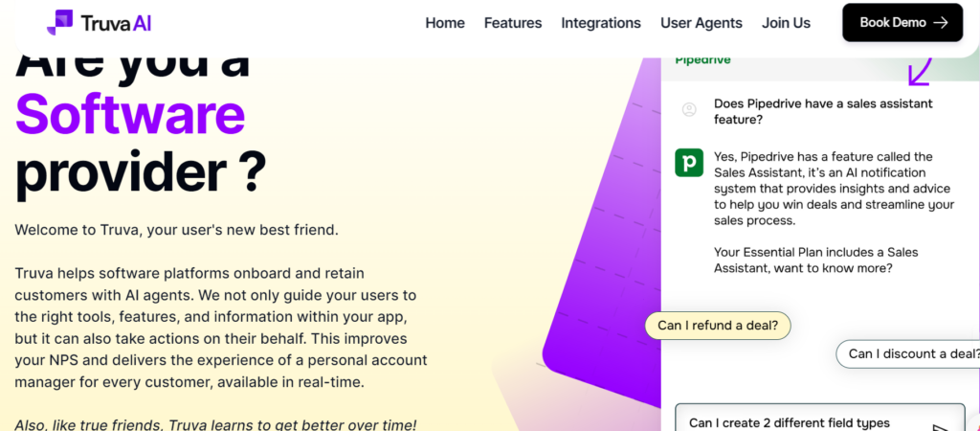The image size is (980, 431).
Task: Click the green Pipedrive label in chat header
Action: point(702,60)
